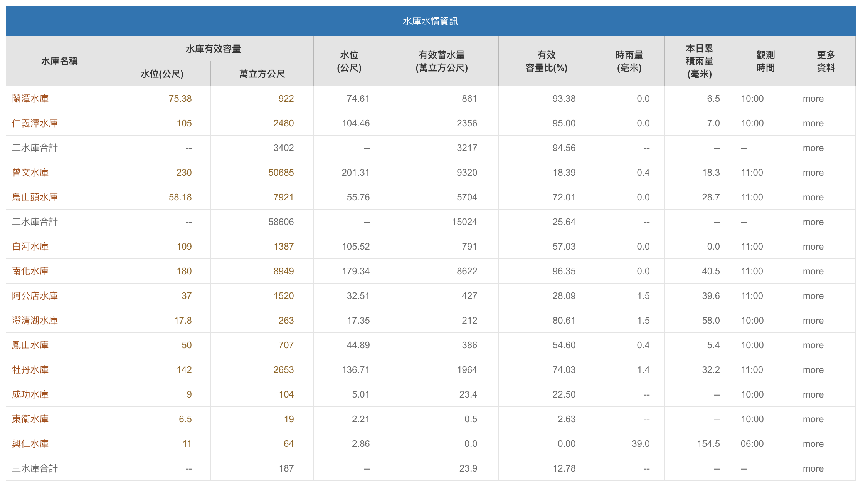
Task: Select the 三水庫合計 row label
Action: [x=35, y=468]
